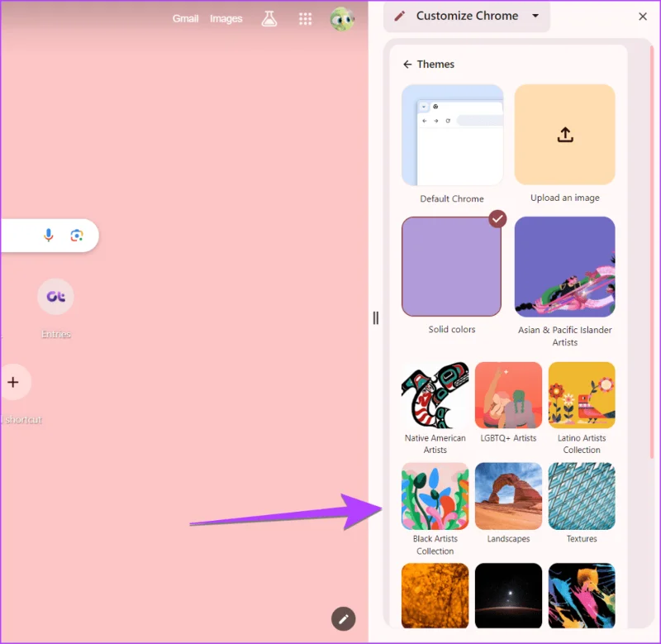Click the 'Textures' label
661x644 pixels.
582,538
